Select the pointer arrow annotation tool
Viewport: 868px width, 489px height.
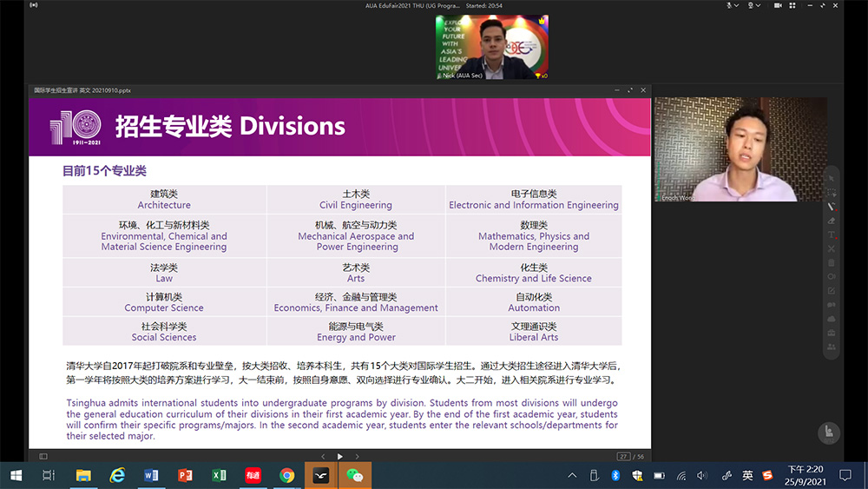point(832,178)
